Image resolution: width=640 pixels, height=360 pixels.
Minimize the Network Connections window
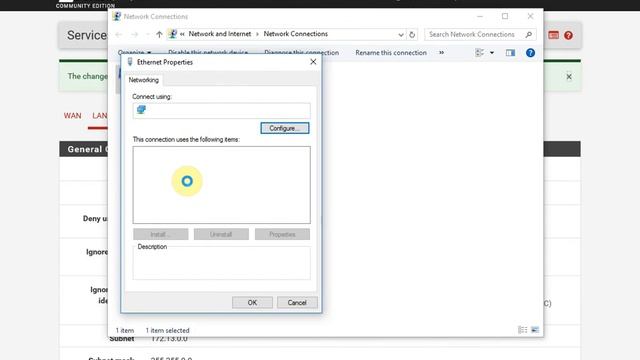[480, 16]
